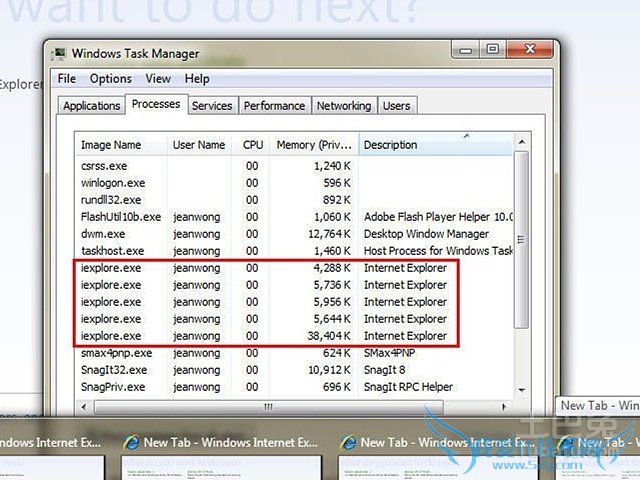
Task: Switch to the Services tab
Action: point(212,106)
